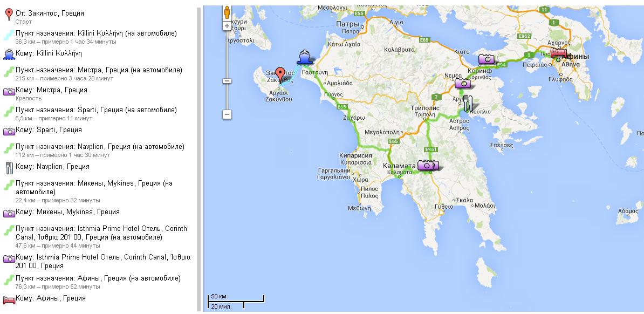Click the fork and knife marker at Nafplio
Image resolution: width=644 pixels, height=314 pixels.
pos(468,103)
